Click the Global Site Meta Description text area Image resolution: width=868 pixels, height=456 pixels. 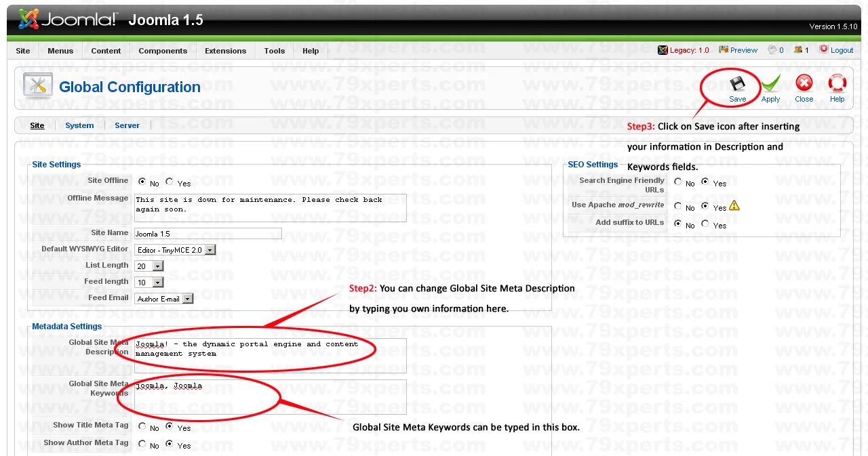(271, 356)
